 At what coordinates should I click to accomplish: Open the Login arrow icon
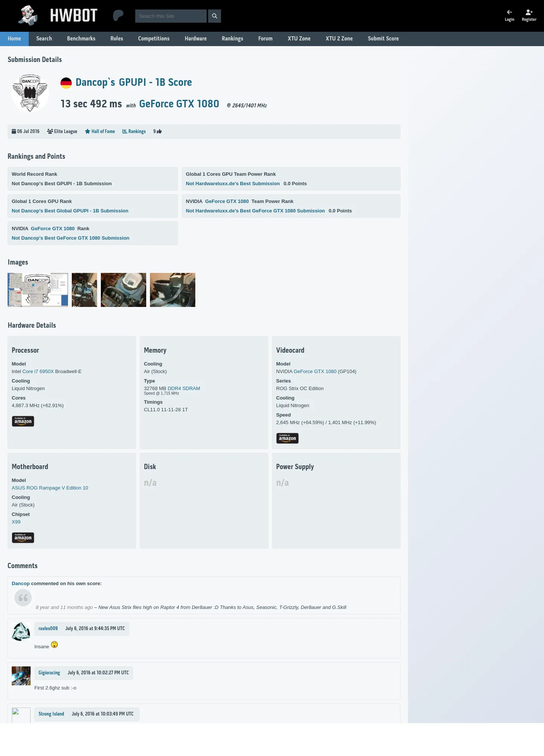coord(509,12)
